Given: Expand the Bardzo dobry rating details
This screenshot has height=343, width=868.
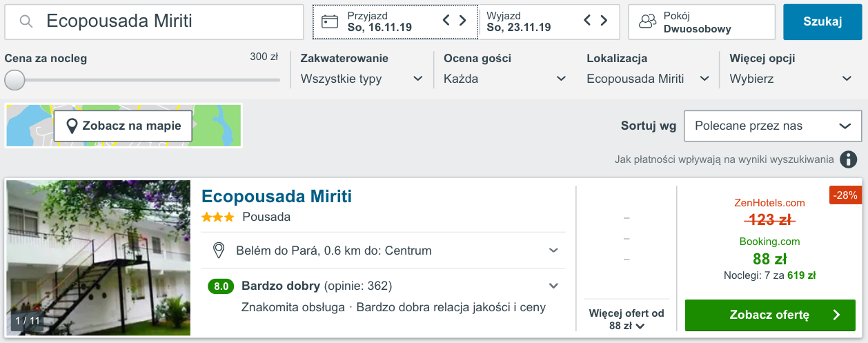Looking at the screenshot, I should click(553, 286).
